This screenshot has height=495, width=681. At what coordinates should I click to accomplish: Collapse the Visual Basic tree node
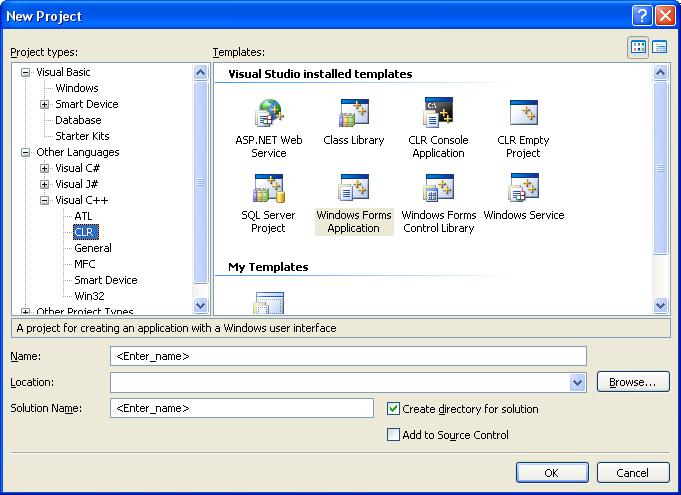tap(26, 72)
